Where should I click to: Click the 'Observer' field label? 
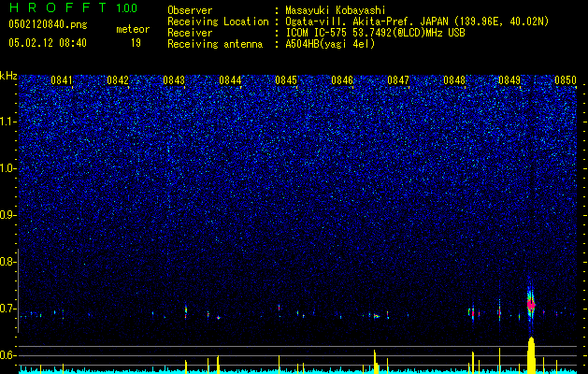pos(190,10)
